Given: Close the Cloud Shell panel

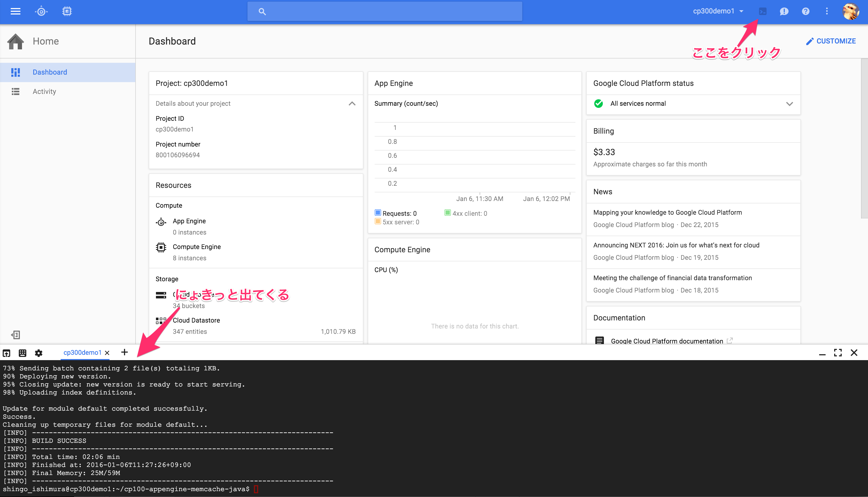Looking at the screenshot, I should tap(854, 353).
